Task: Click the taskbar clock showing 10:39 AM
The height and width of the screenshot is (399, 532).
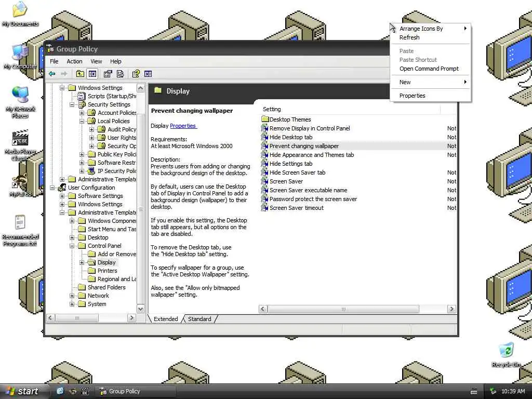Action: [513, 392]
